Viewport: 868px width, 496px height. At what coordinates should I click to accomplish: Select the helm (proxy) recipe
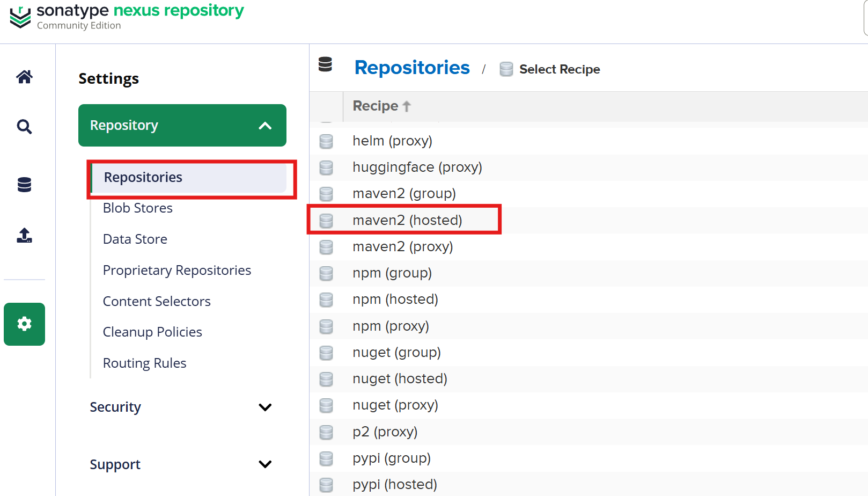[393, 141]
